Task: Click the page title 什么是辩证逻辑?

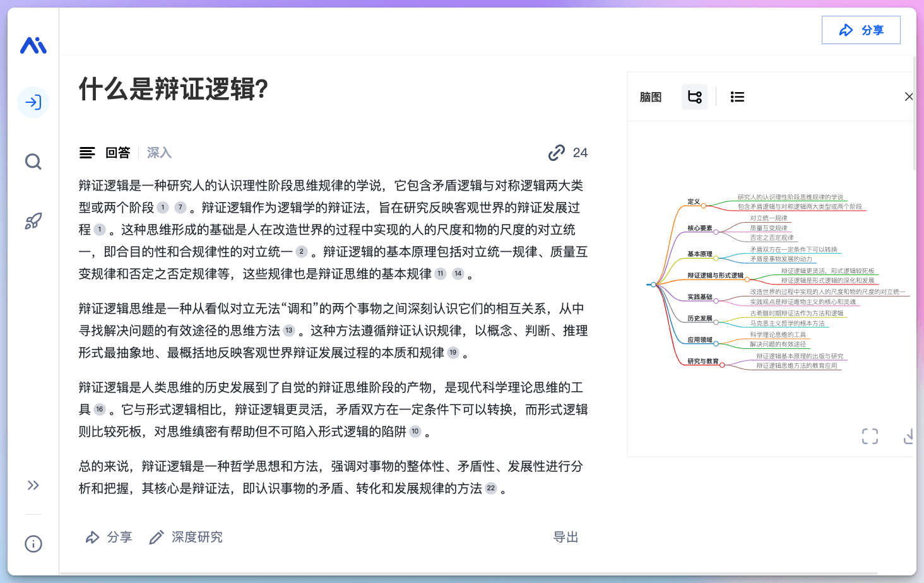Action: [x=174, y=89]
